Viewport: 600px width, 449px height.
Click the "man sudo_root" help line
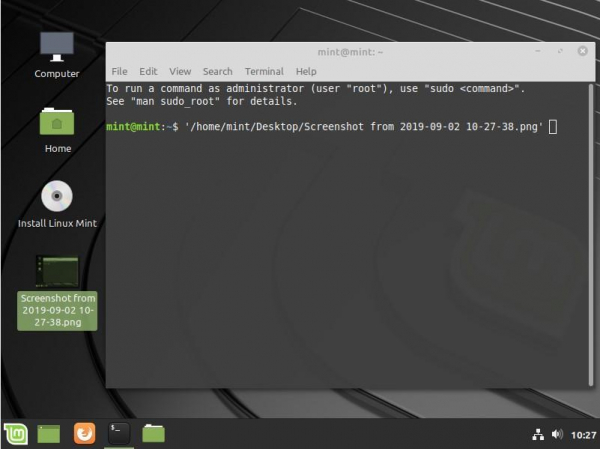click(202, 101)
